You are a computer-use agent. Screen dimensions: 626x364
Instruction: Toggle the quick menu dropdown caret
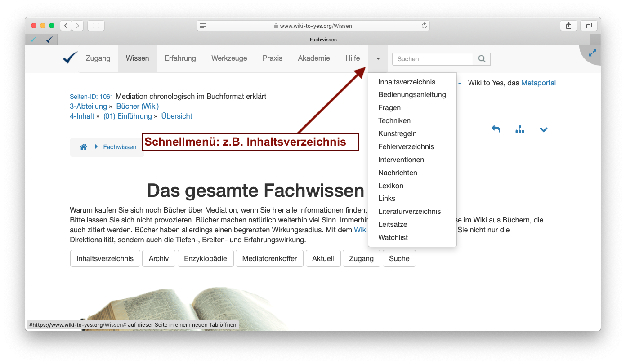[x=378, y=59]
